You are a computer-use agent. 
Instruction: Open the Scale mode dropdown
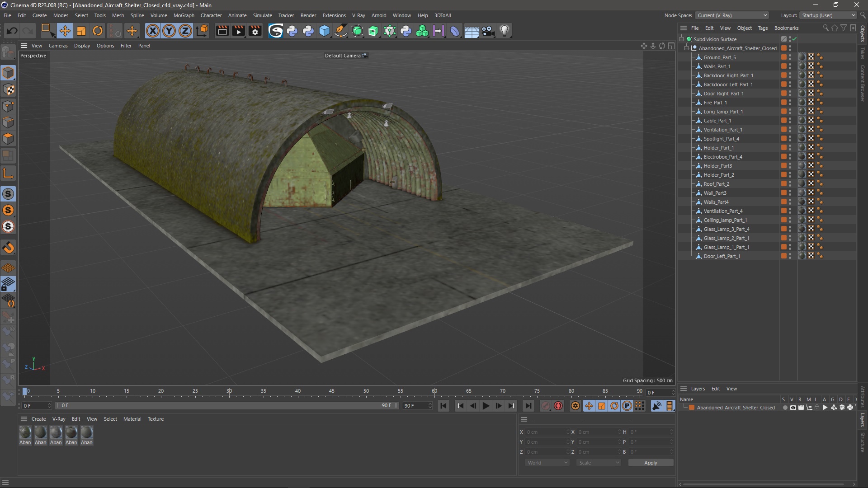click(599, 463)
